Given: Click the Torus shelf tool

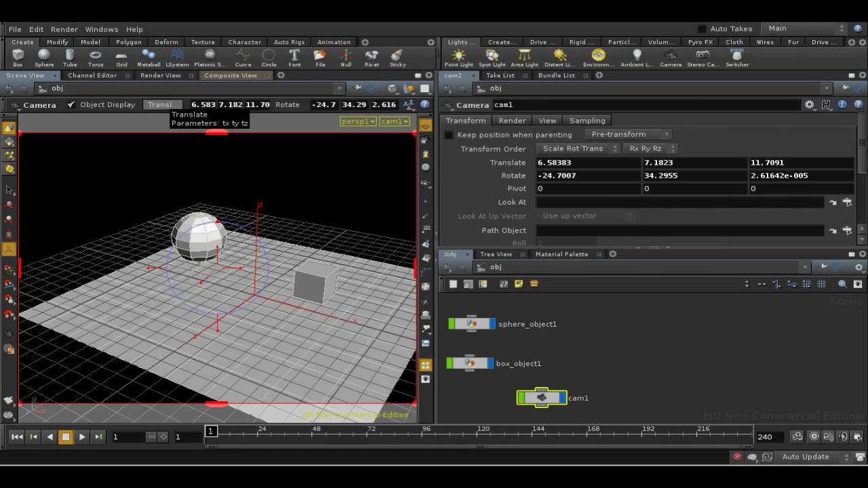Looking at the screenshot, I should point(96,58).
